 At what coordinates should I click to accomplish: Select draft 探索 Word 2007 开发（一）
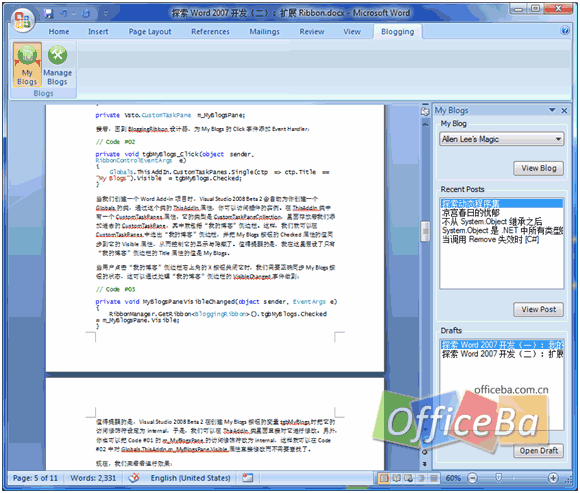(502, 345)
